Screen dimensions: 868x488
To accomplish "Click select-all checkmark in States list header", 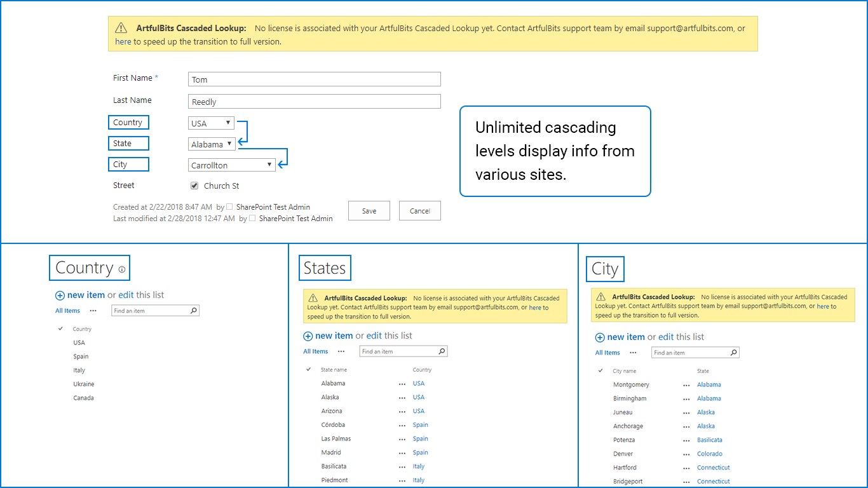I will tap(309, 370).
